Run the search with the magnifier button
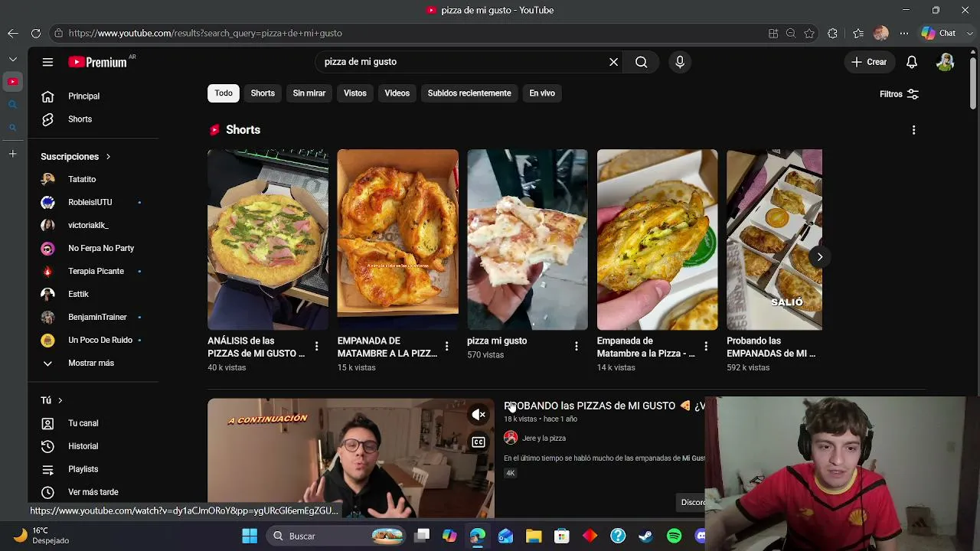The width and height of the screenshot is (980, 551). [x=642, y=62]
